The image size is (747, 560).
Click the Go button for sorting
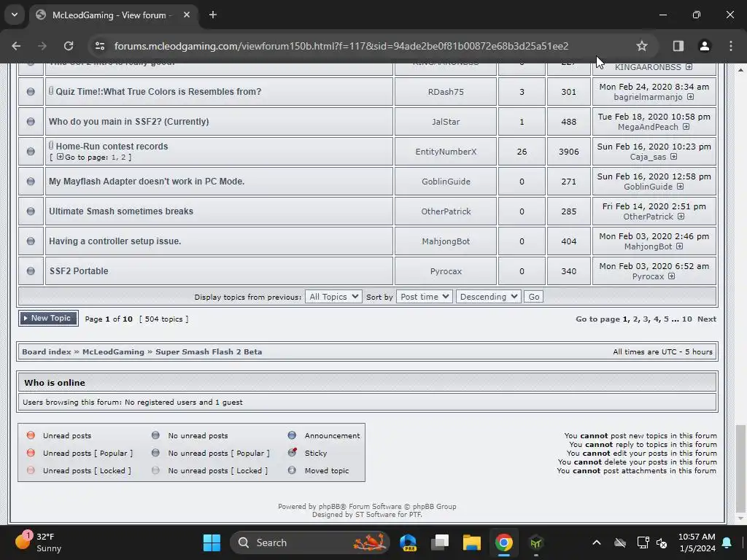click(533, 297)
